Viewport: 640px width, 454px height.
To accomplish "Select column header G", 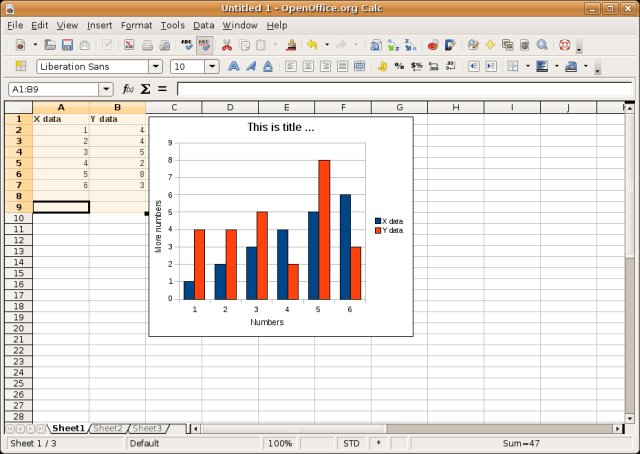I will click(x=399, y=107).
